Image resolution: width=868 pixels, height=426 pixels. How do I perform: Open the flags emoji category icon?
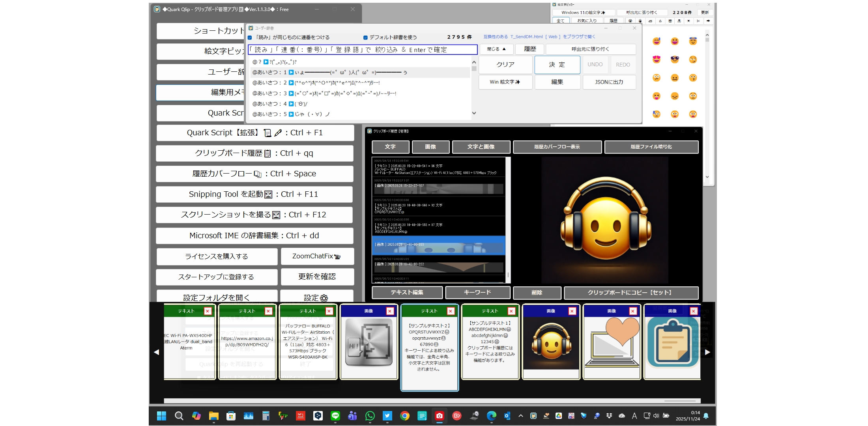tap(679, 21)
